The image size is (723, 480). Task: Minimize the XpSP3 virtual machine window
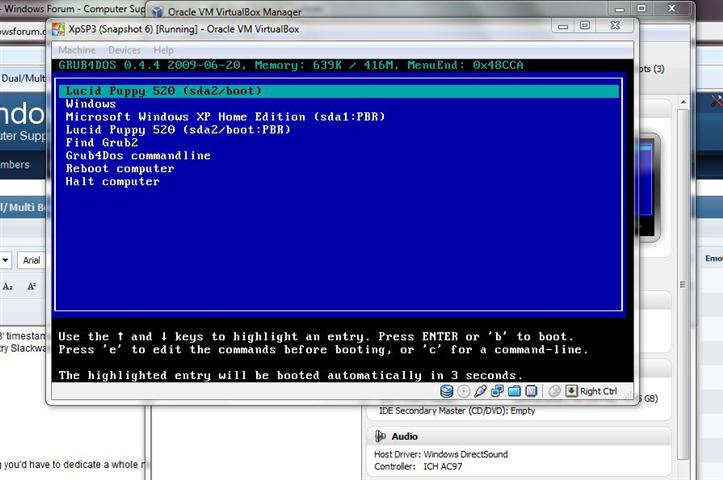(x=563, y=26)
